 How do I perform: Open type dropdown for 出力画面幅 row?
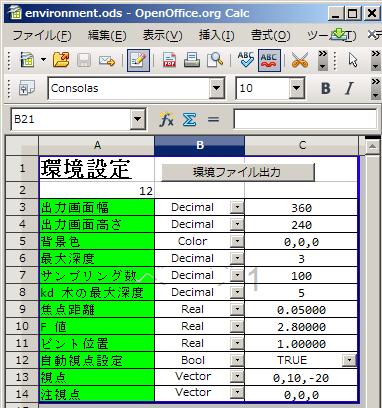tap(237, 207)
